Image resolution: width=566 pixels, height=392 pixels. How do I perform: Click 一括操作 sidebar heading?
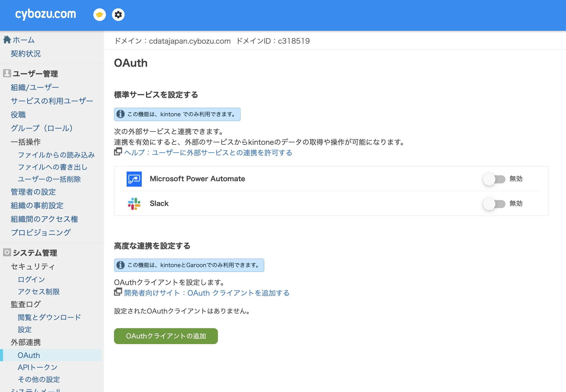(x=26, y=142)
